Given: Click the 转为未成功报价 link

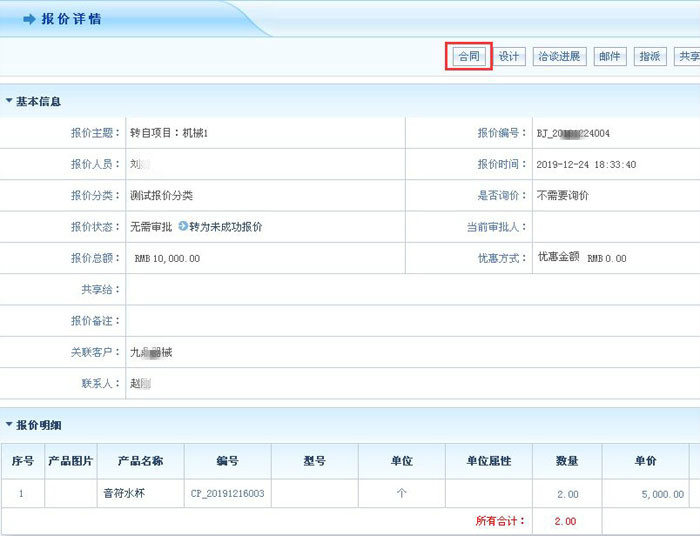Looking at the screenshot, I should 226,227.
